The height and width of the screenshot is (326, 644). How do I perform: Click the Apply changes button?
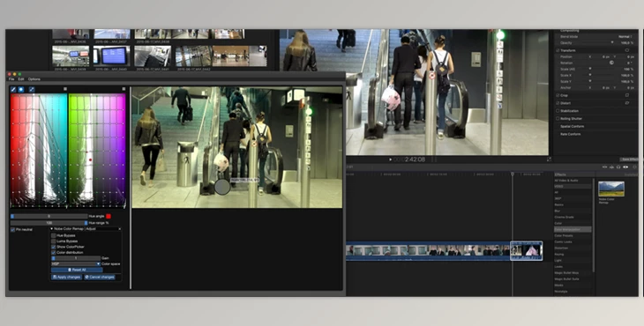pos(66,278)
